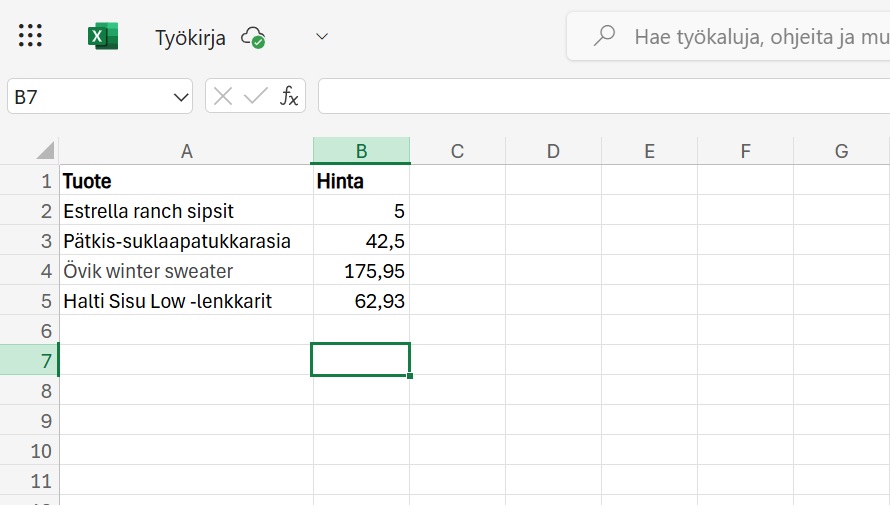Click the select all corner triangle
Screen dimensions: 890x507
pyautogui.click(x=45, y=152)
